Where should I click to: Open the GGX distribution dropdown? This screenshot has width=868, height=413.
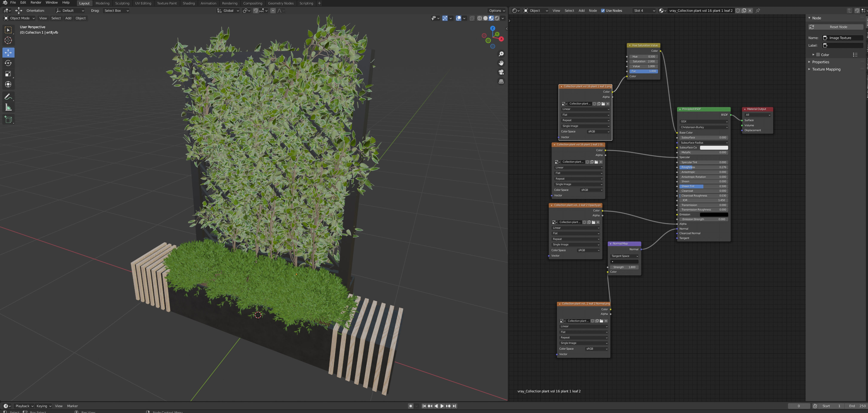(x=704, y=122)
